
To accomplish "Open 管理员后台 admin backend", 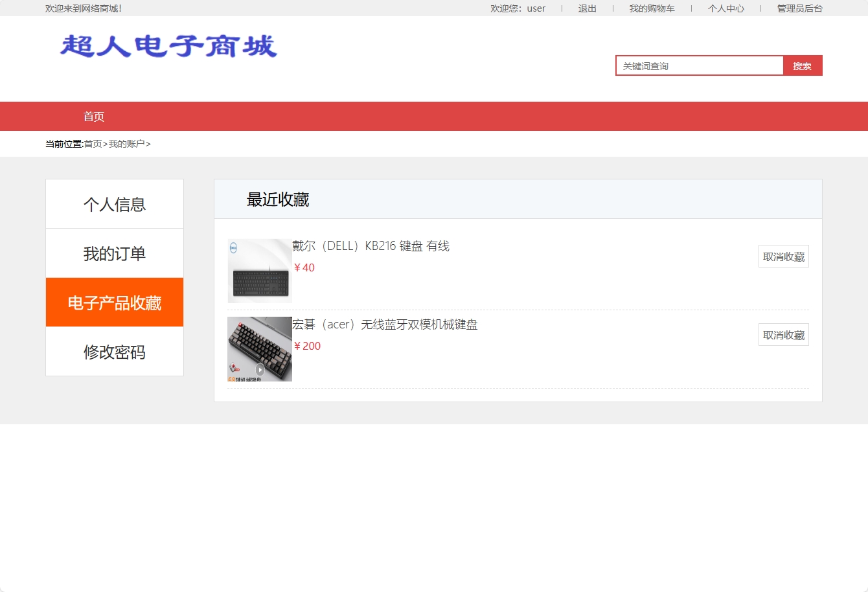I will click(x=799, y=8).
